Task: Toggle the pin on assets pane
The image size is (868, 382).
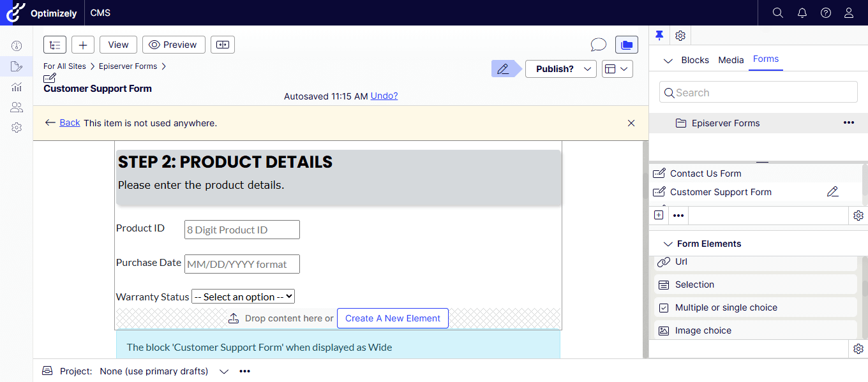Action: [x=660, y=36]
